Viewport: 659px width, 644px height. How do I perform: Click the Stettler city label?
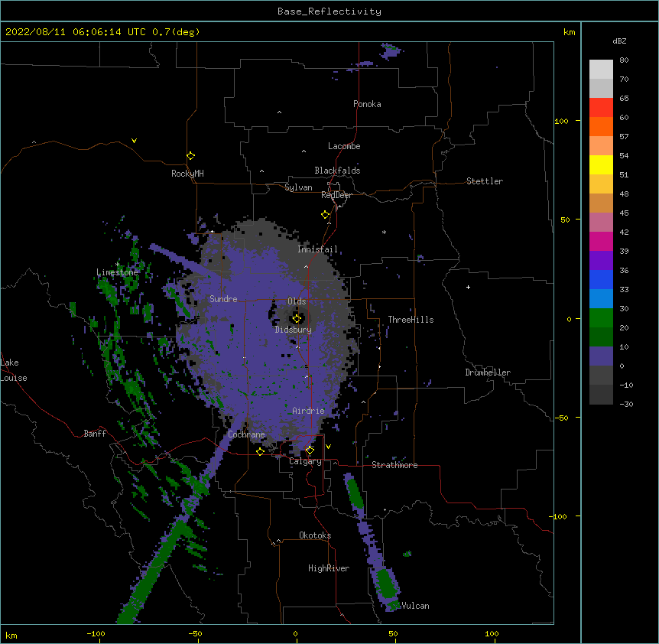485,181
